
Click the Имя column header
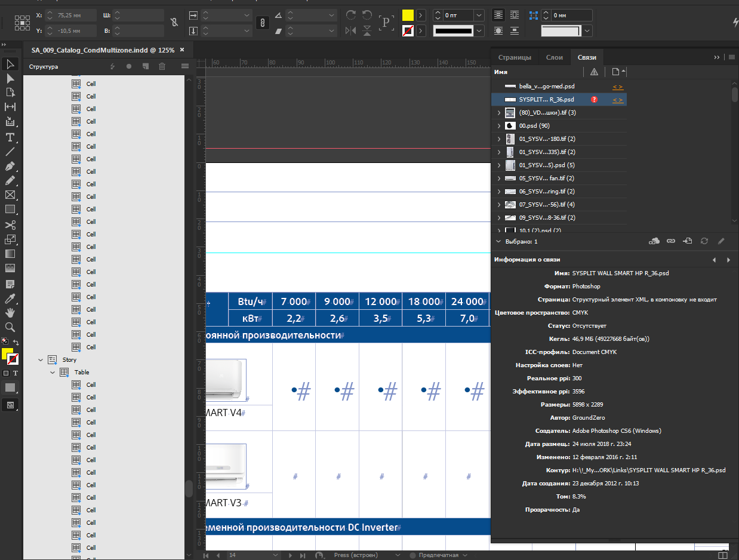tap(501, 72)
